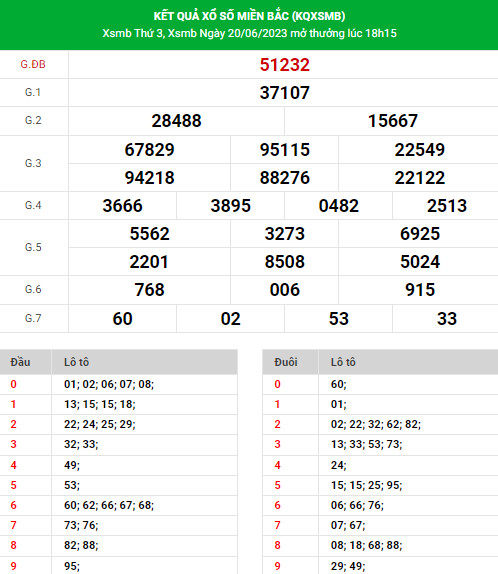This screenshot has width=498, height=574.
Task: Click second prize number 15667
Action: (x=393, y=121)
